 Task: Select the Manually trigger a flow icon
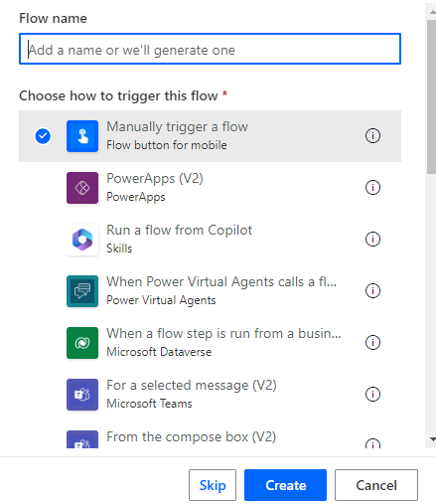click(82, 136)
